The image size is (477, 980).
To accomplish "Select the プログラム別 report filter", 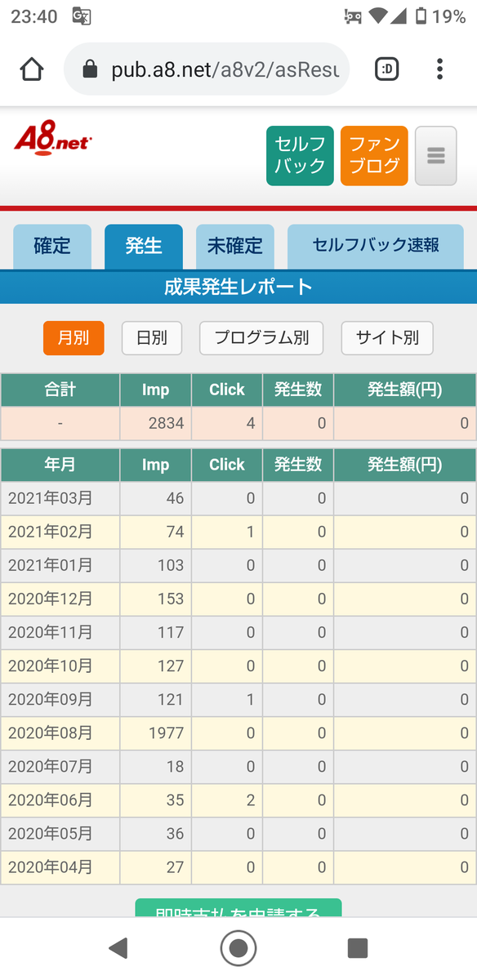I will coord(261,338).
